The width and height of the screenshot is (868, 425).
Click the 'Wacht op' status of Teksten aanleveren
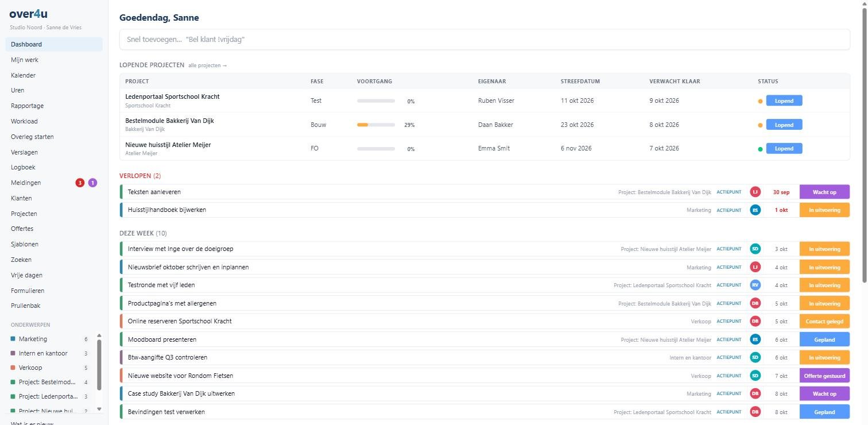click(824, 192)
